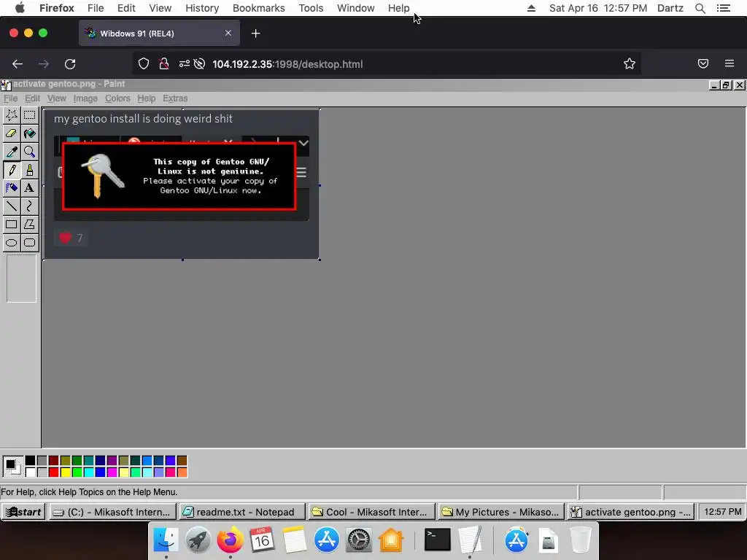The width and height of the screenshot is (747, 560).
Task: Select the Curve tool
Action: [x=29, y=206]
